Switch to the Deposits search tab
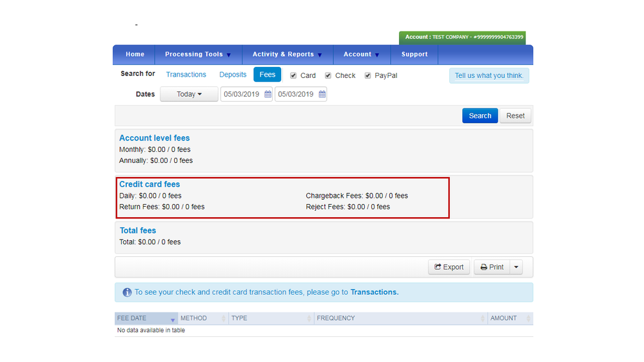 [x=233, y=74]
